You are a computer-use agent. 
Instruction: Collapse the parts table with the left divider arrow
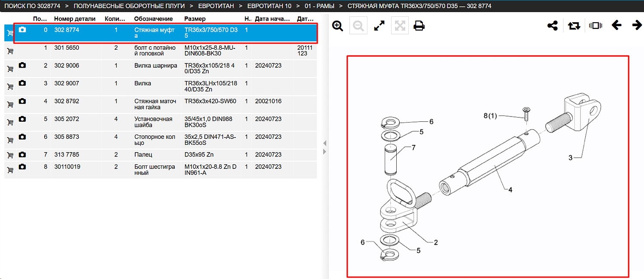[325, 143]
